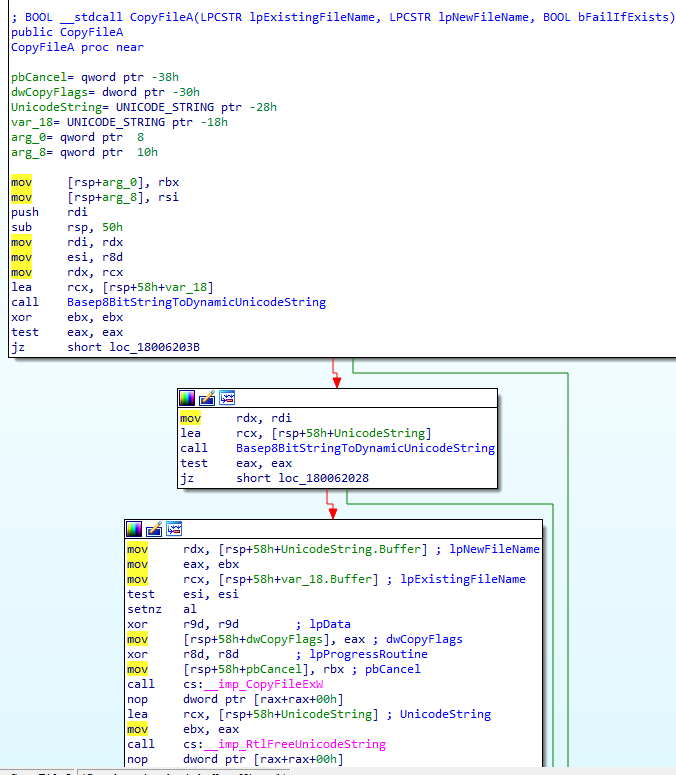Click the 'mov [rsp+arg_8], rsi' instruction
Image resolution: width=676 pixels, height=775 pixels.
[x=95, y=197]
